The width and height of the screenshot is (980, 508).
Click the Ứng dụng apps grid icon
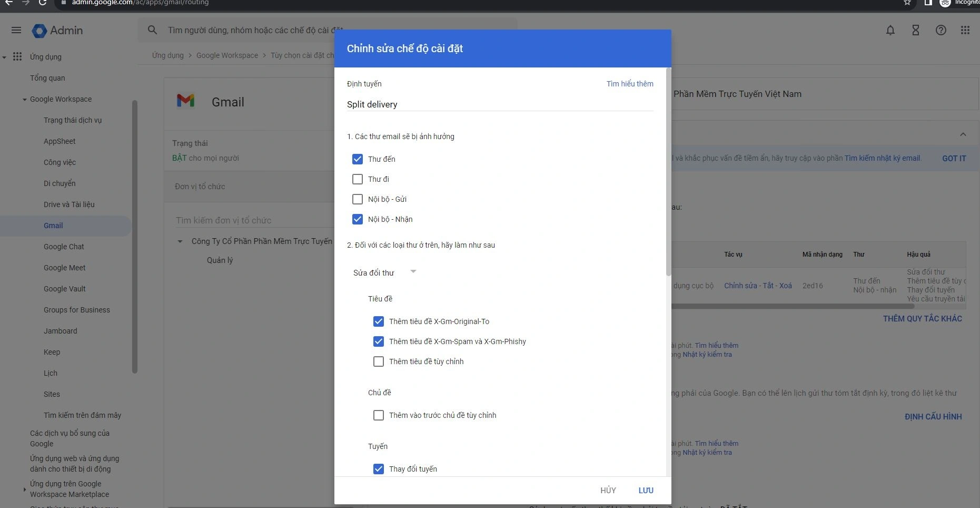17,56
